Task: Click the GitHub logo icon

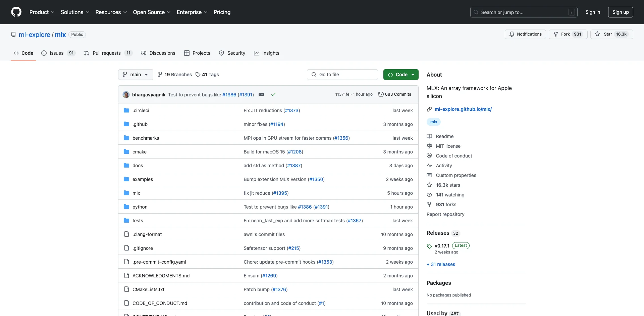Action: [x=16, y=12]
